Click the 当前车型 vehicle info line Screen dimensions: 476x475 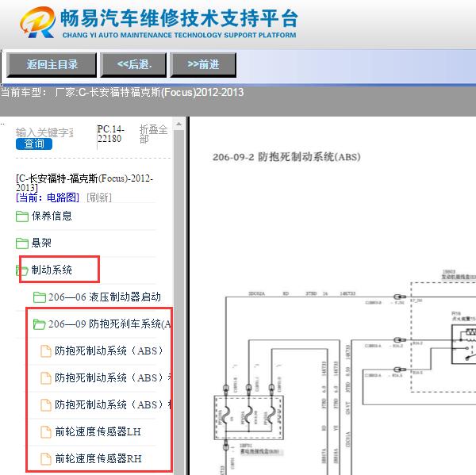tap(122, 92)
